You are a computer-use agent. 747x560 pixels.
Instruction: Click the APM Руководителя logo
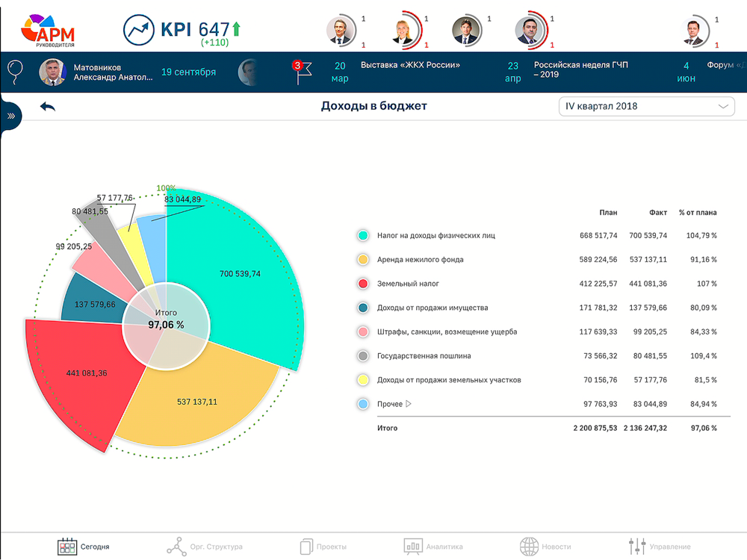pos(49,31)
